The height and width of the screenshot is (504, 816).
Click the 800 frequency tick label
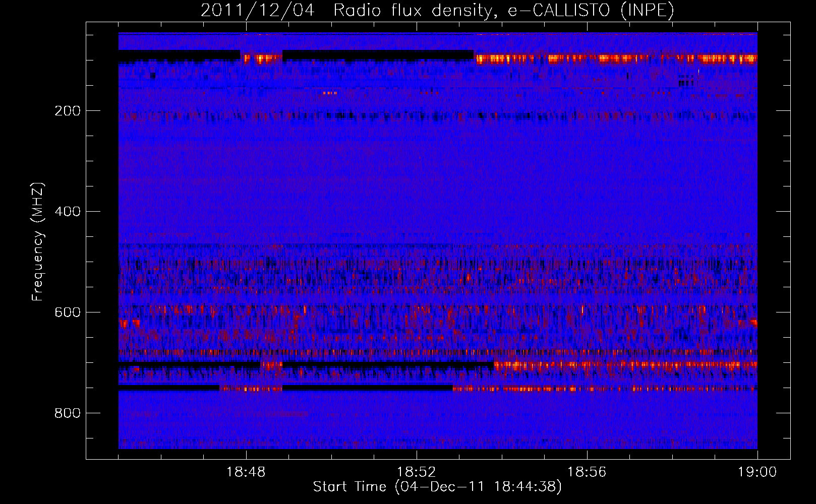[68, 413]
